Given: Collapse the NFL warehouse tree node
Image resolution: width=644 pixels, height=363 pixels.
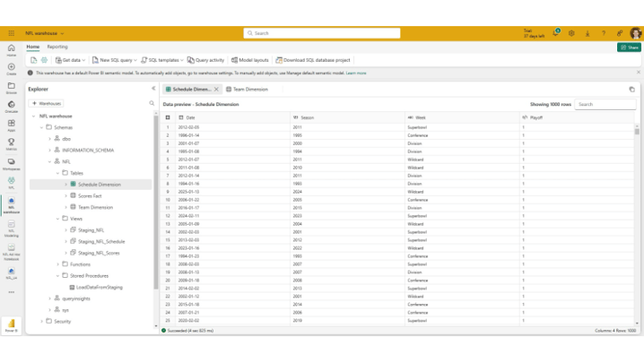Looking at the screenshot, I should pos(34,117).
